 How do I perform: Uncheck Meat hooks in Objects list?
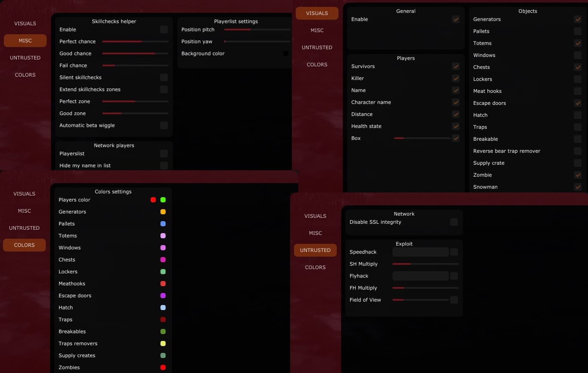click(x=578, y=91)
